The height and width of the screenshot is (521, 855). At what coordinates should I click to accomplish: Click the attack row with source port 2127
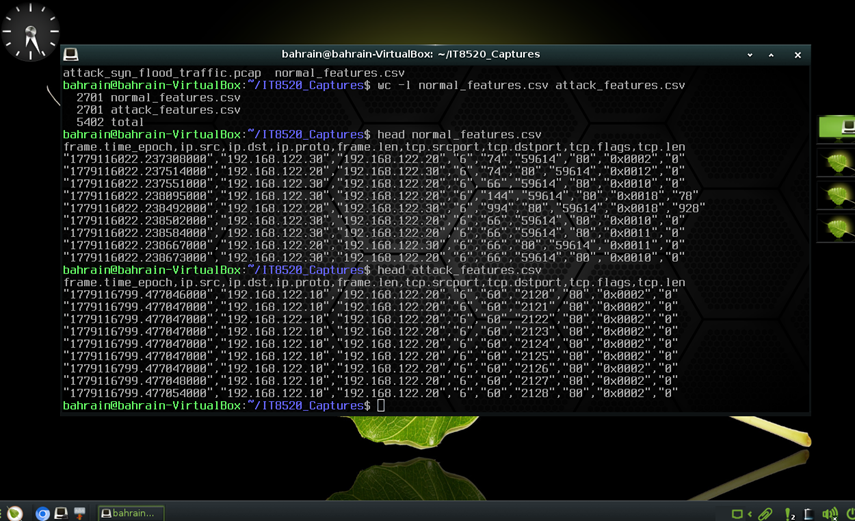click(371, 381)
